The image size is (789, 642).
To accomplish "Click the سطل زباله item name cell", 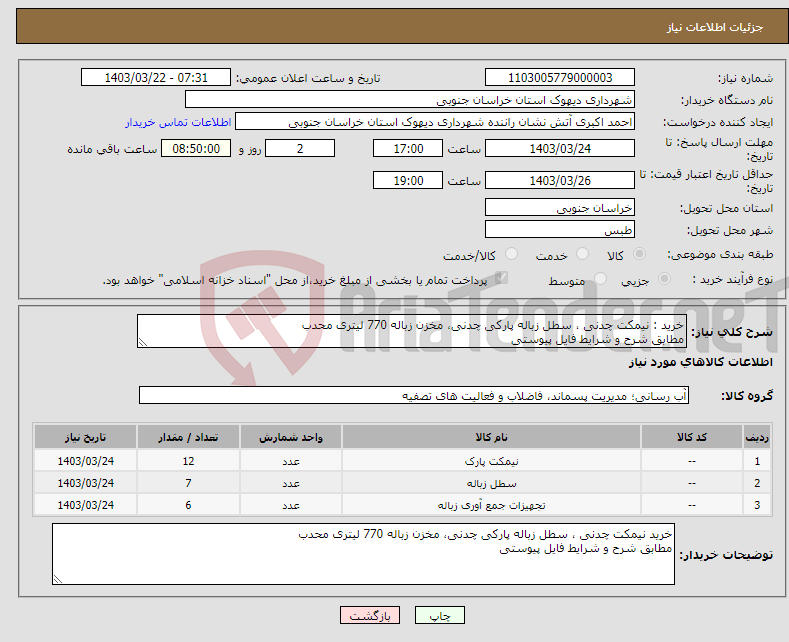I will pos(491,483).
